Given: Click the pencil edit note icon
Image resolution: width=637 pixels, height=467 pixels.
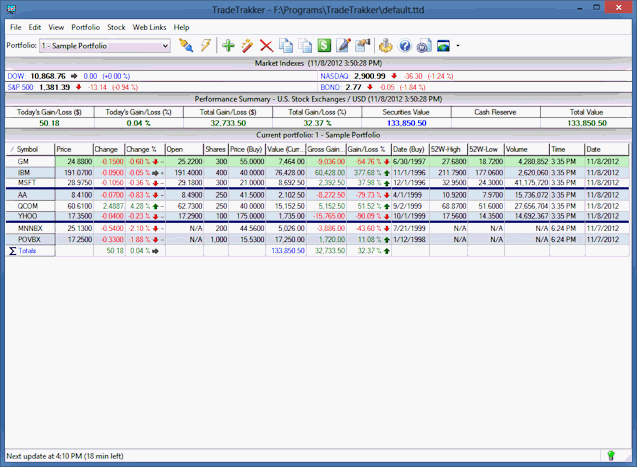Looking at the screenshot, I should 344,45.
